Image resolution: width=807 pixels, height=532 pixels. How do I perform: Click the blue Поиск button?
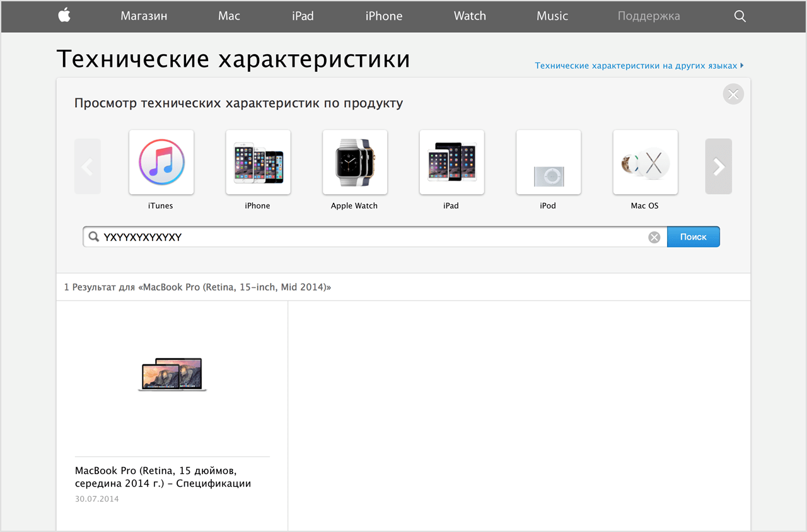tap(694, 237)
